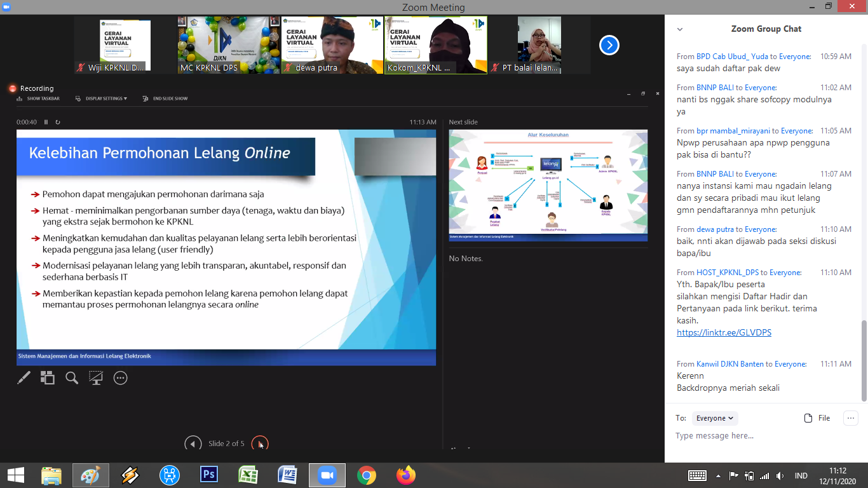
Task: Open more slide show options ellipsis
Action: pyautogui.click(x=120, y=378)
